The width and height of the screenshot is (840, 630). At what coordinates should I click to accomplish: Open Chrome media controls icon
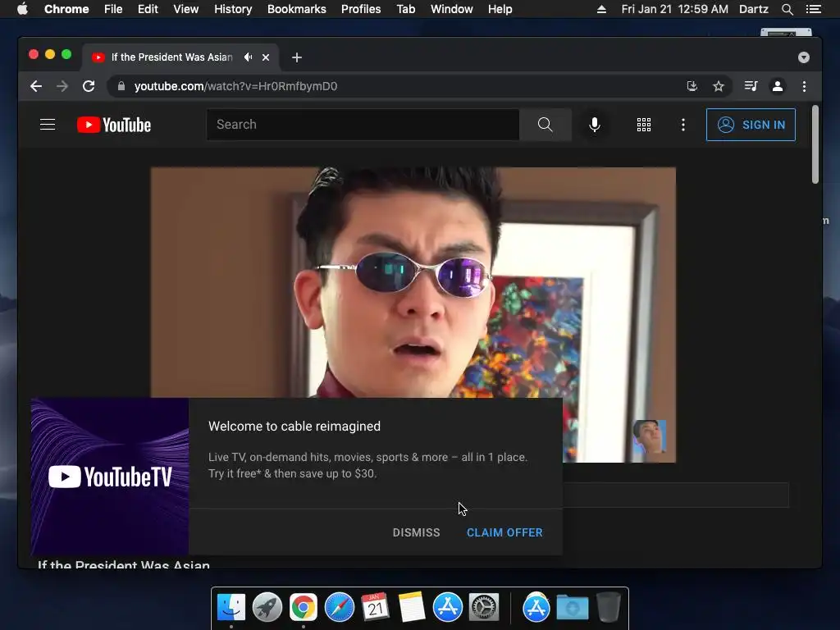pyautogui.click(x=751, y=86)
